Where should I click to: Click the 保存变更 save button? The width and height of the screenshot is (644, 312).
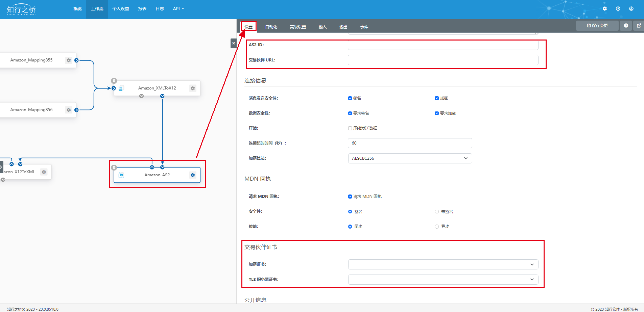(597, 26)
